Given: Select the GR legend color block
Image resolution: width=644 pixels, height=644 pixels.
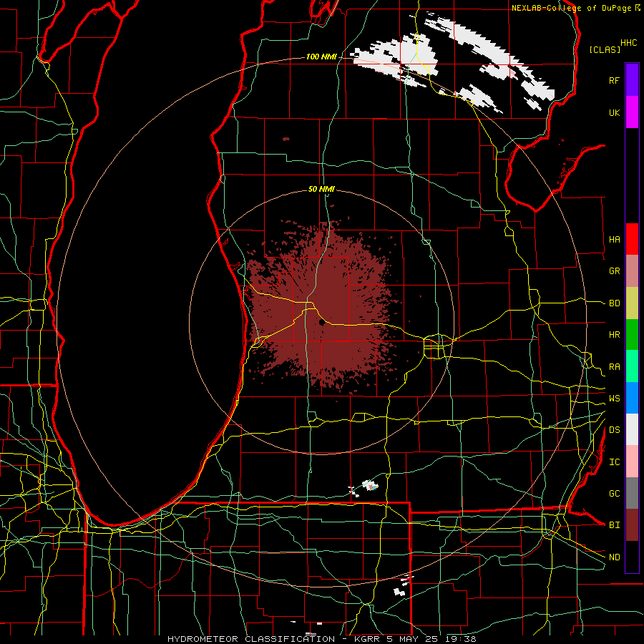Looking at the screenshot, I should point(632,270).
